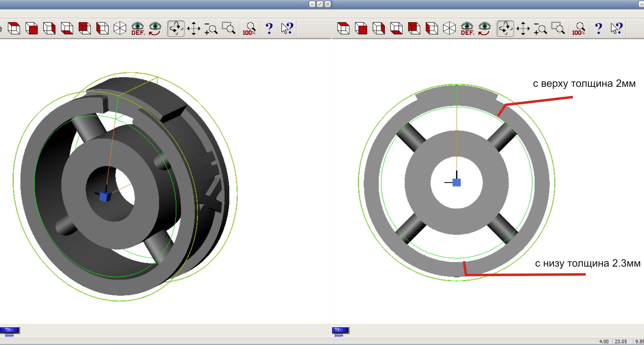Select right-side view cube in right pane
This screenshot has height=345, width=644.
click(379, 29)
